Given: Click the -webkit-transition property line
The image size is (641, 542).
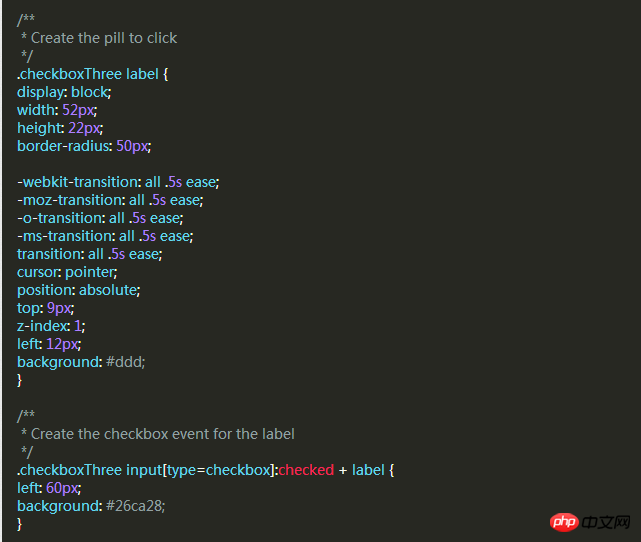Looking at the screenshot, I should coord(118,182).
